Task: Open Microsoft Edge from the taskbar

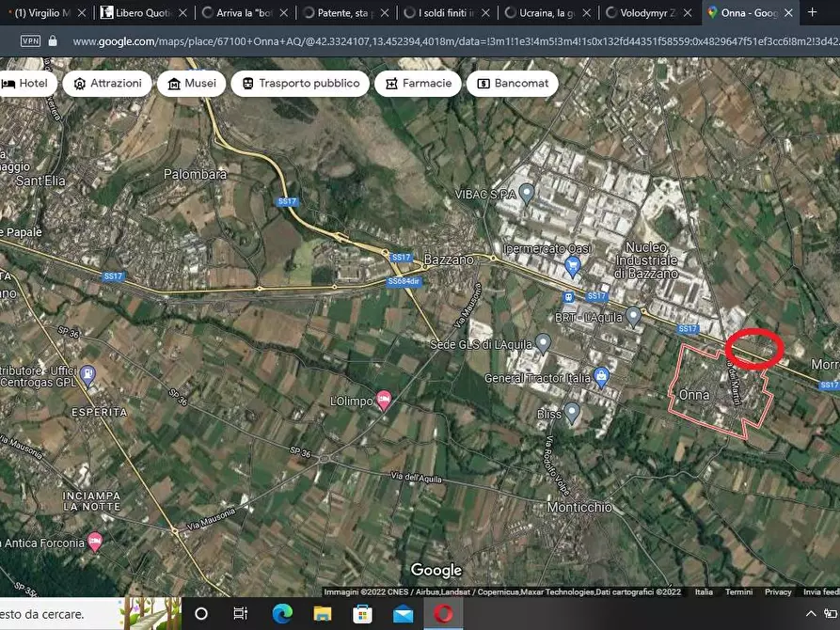Action: (281, 614)
